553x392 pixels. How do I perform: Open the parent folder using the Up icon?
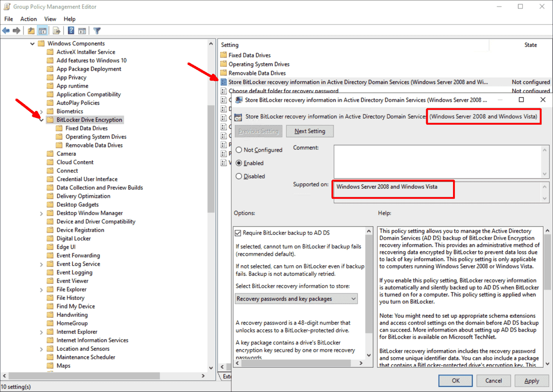point(30,30)
